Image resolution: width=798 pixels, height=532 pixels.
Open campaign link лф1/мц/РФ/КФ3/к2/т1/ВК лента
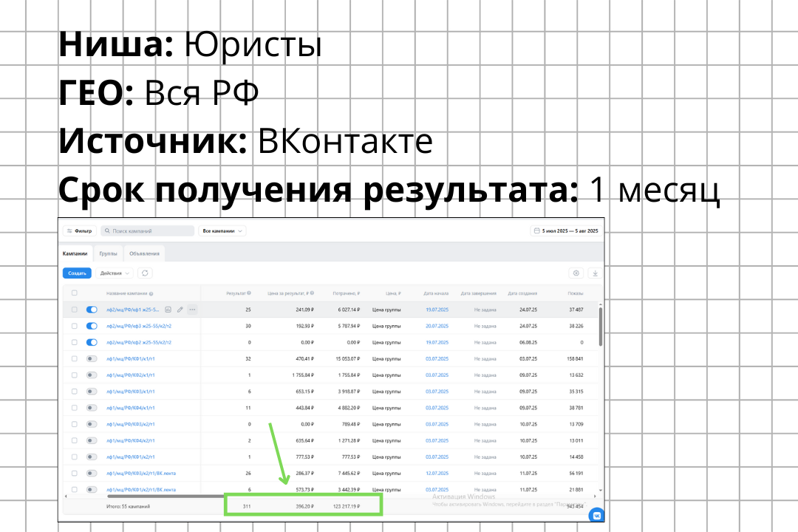click(141, 473)
